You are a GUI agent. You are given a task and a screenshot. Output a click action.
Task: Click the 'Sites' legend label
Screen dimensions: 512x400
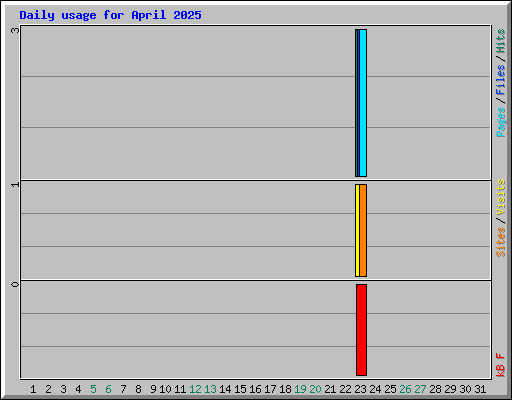pos(501,242)
